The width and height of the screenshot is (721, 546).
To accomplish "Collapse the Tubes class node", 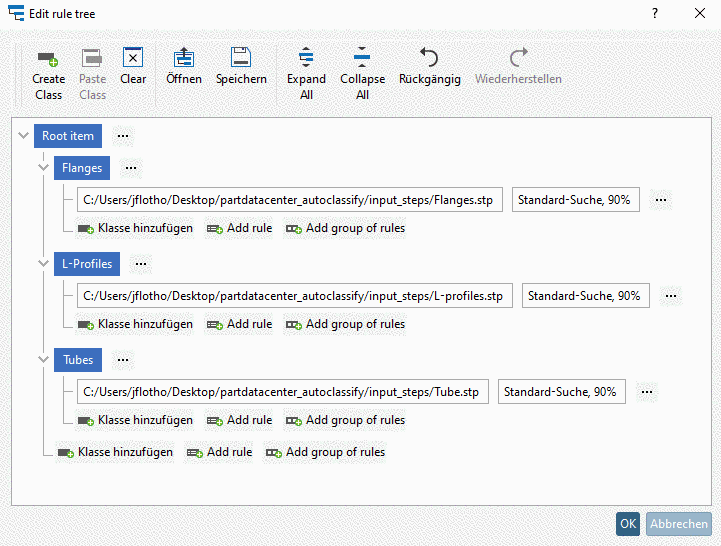I will point(44,359).
